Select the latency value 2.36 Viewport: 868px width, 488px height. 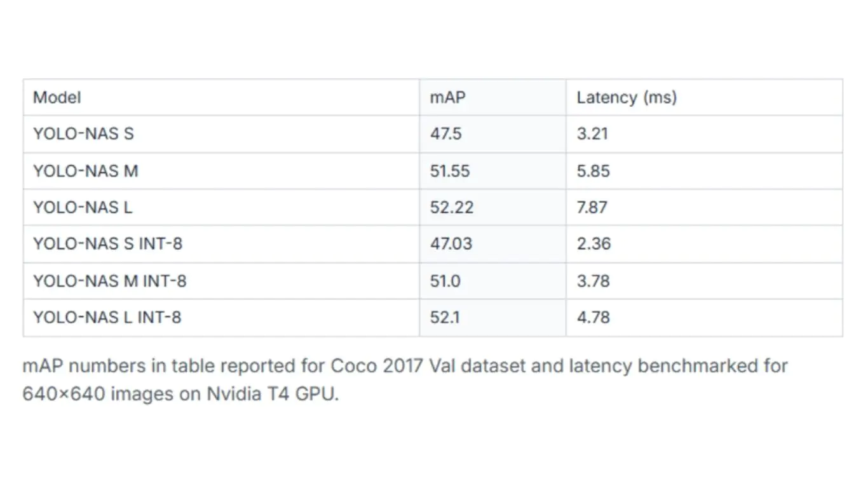[593, 244]
